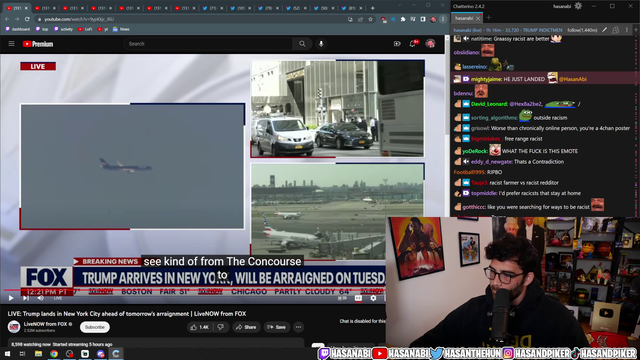Open the top bookmark
The image size is (640, 360).
click(x=42, y=29)
